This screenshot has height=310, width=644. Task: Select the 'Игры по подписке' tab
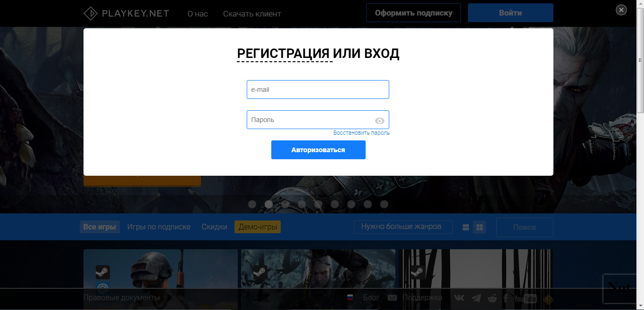point(159,227)
